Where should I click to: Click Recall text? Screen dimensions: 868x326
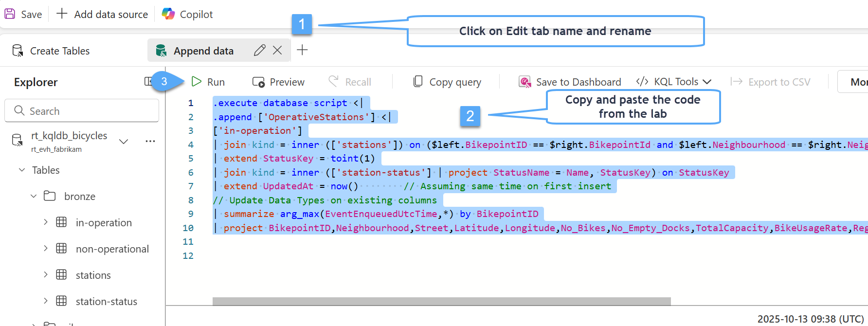(358, 82)
